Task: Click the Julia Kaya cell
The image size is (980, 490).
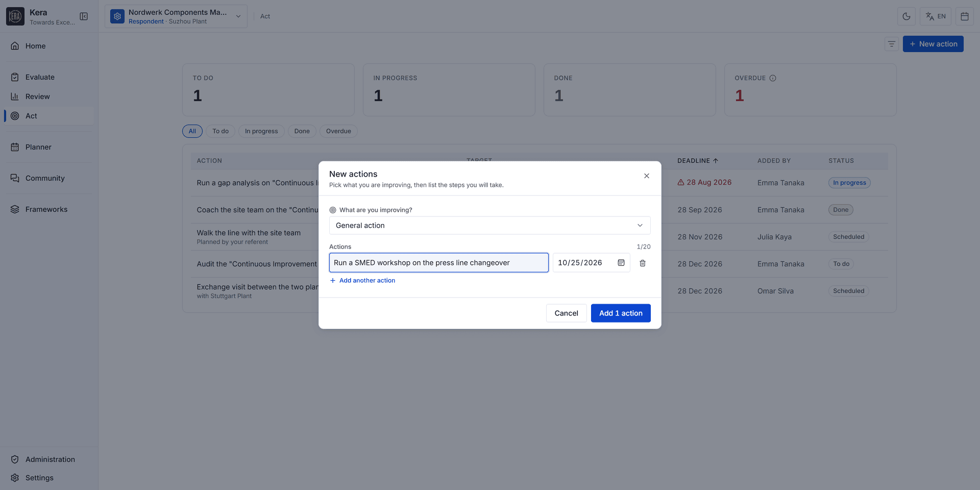Action: coord(774,237)
